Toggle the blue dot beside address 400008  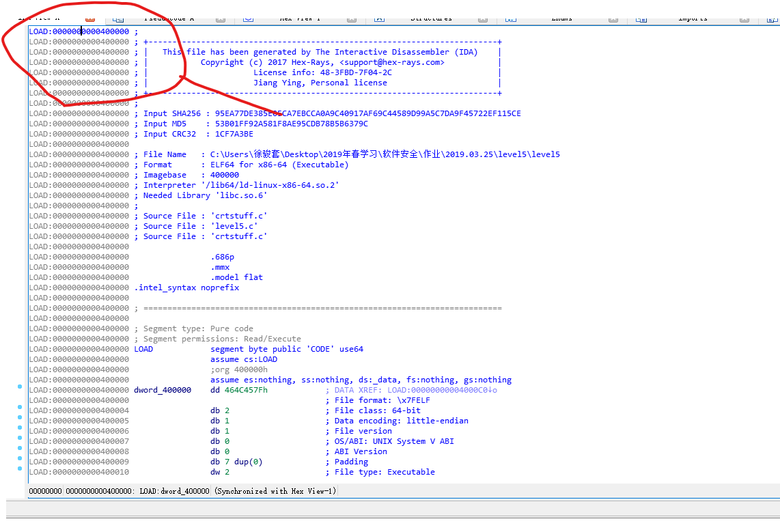tap(19, 449)
